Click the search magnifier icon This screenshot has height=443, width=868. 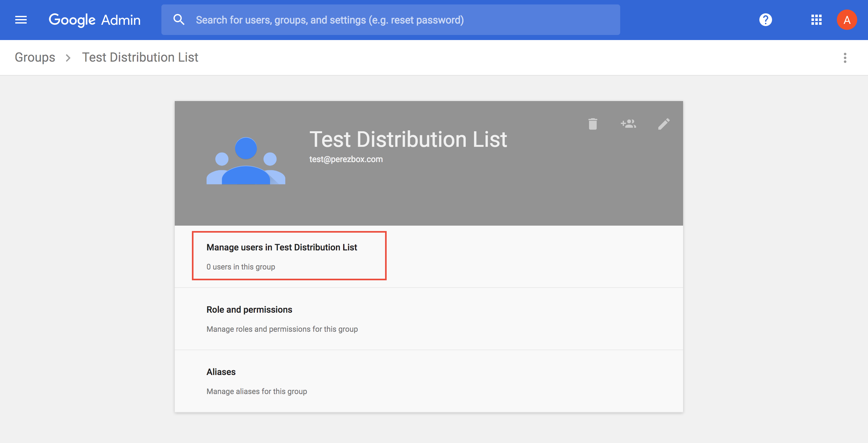tap(179, 20)
